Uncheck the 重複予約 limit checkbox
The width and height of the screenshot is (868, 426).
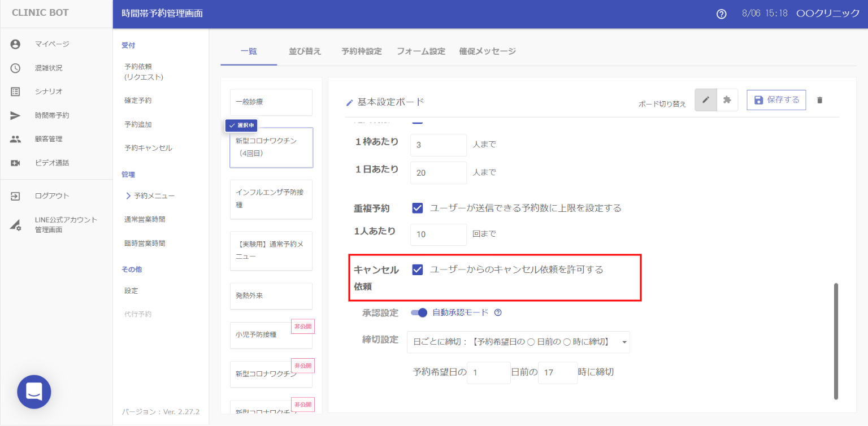418,208
